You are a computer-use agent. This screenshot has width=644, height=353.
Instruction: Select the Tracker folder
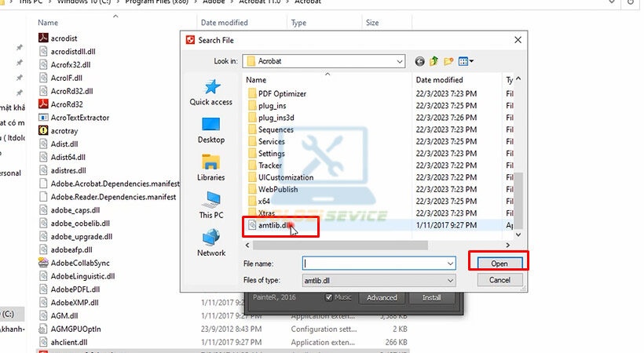pos(265,165)
